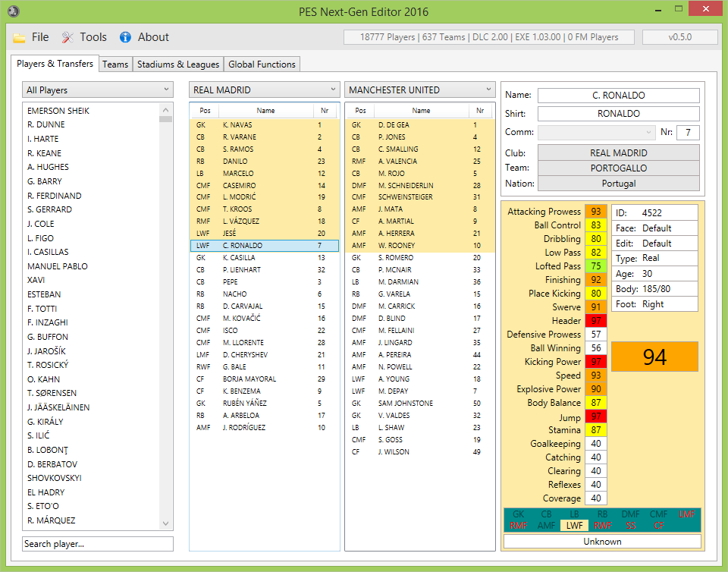Click the Unknown button below positions
This screenshot has width=728, height=572.
pyautogui.click(x=602, y=542)
